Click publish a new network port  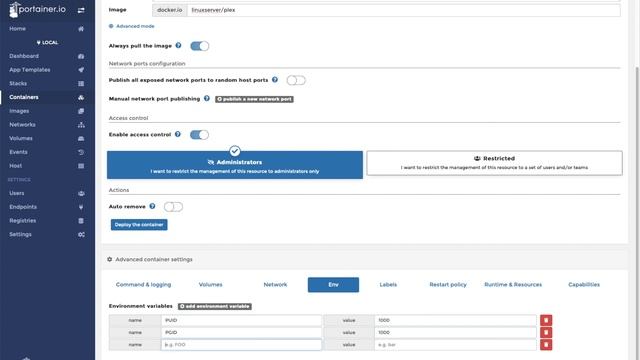pyautogui.click(x=254, y=99)
